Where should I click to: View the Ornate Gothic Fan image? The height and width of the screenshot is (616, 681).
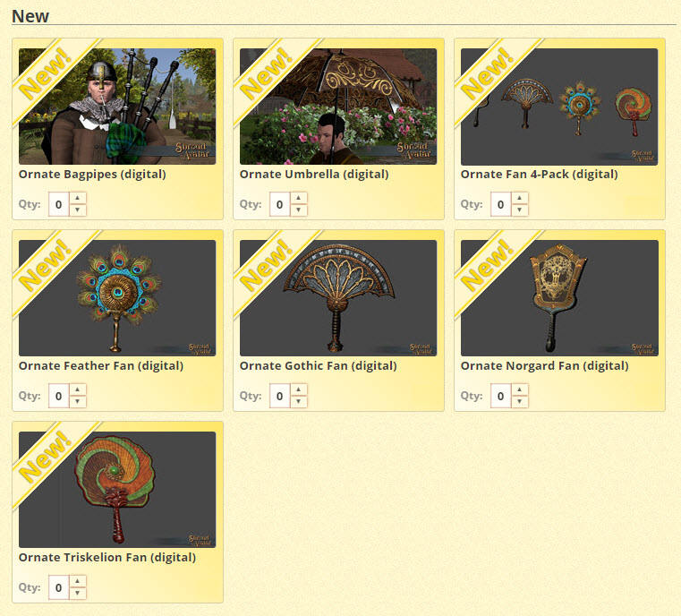click(338, 298)
